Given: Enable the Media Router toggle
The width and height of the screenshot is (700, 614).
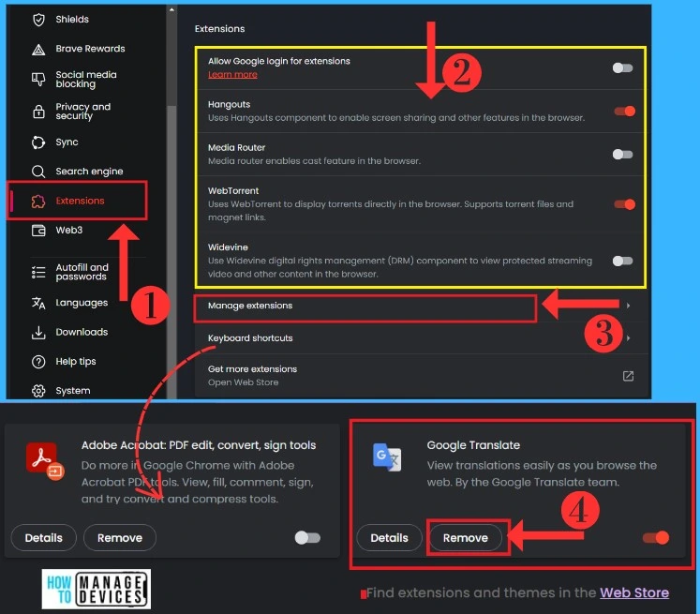Looking at the screenshot, I should pyautogui.click(x=622, y=155).
